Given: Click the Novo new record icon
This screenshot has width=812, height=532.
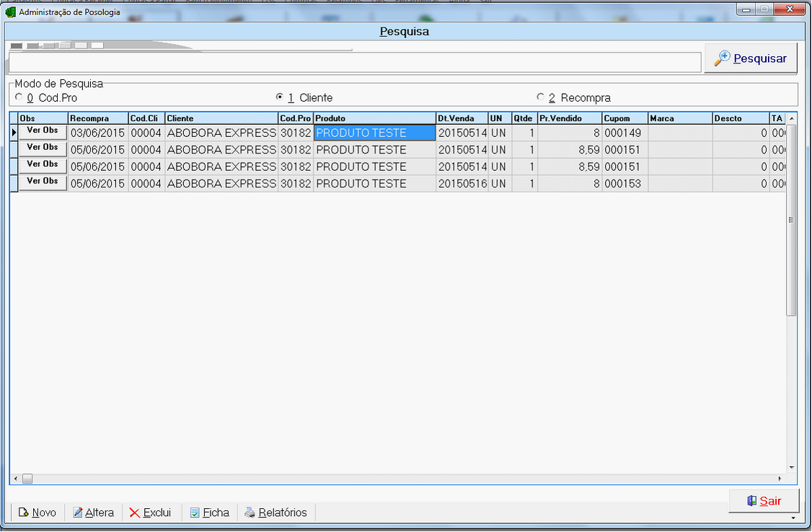Looking at the screenshot, I should 23,513.
